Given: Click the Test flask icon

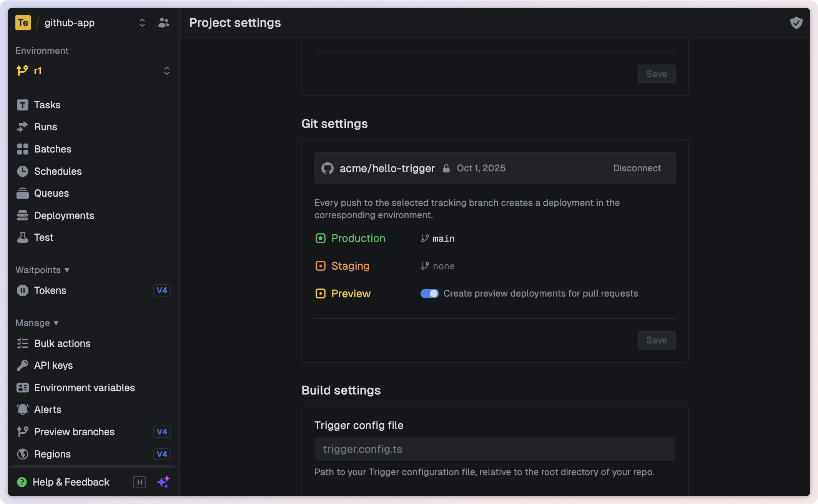Looking at the screenshot, I should pyautogui.click(x=23, y=237).
